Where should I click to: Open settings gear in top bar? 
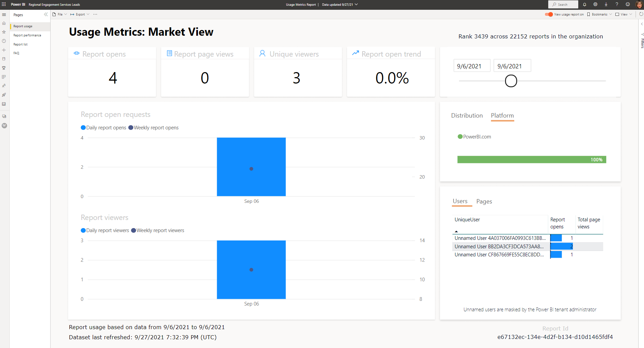click(595, 4)
